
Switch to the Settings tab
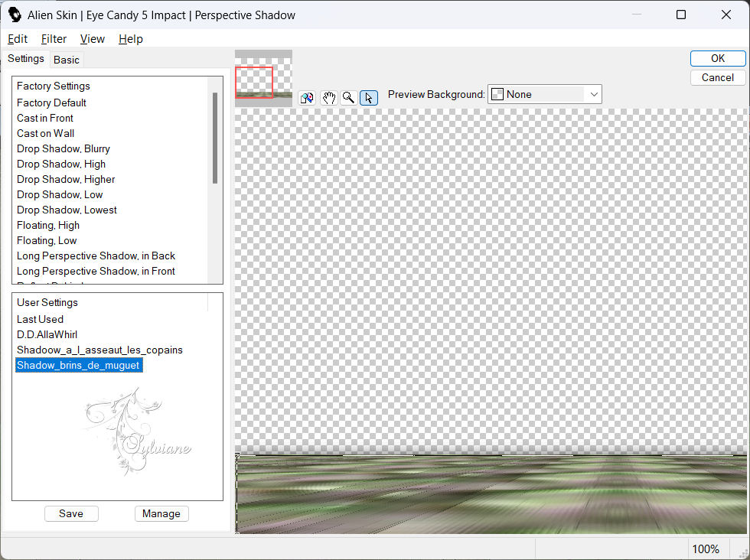point(26,58)
